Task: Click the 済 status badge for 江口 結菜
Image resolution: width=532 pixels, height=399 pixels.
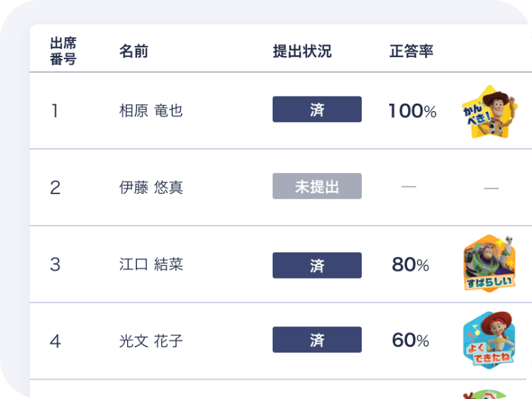Action: [317, 265]
